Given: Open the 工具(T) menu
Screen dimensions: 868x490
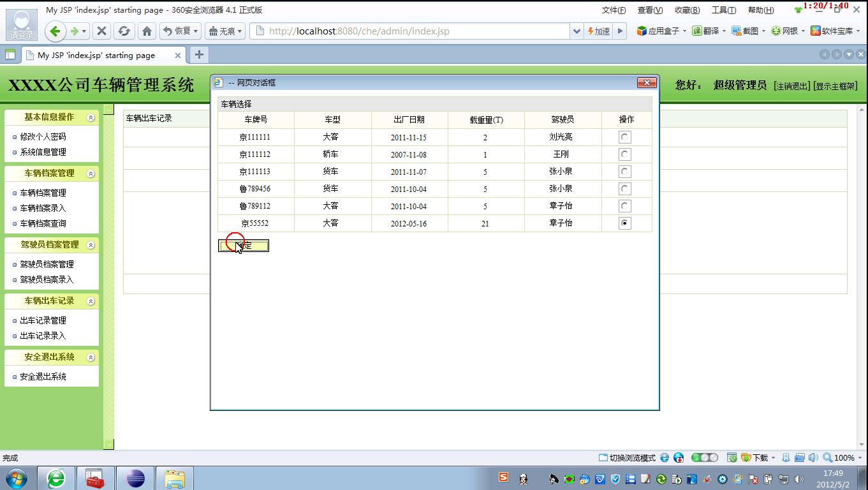Looking at the screenshot, I should 724,10.
